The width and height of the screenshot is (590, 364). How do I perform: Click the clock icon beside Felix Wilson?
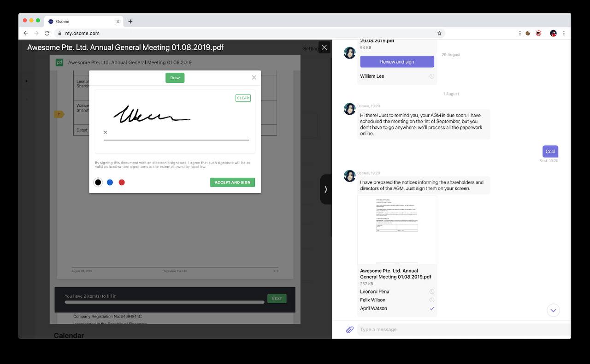point(432,300)
